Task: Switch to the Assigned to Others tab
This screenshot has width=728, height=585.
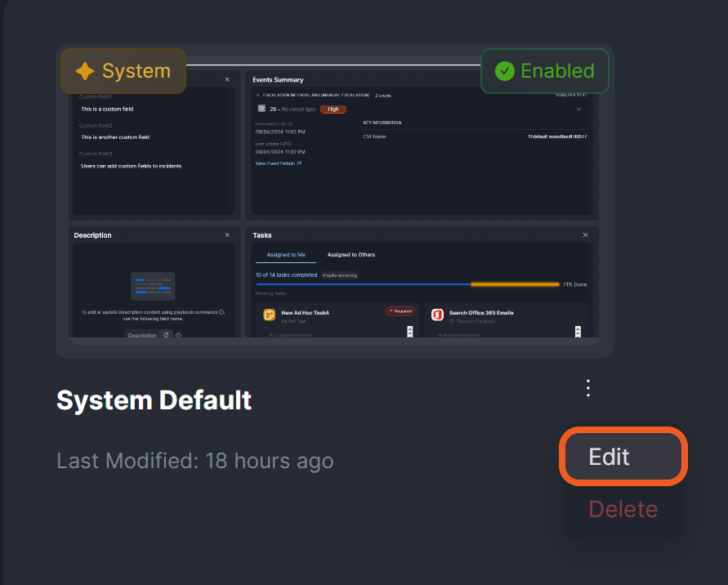Action: (351, 255)
